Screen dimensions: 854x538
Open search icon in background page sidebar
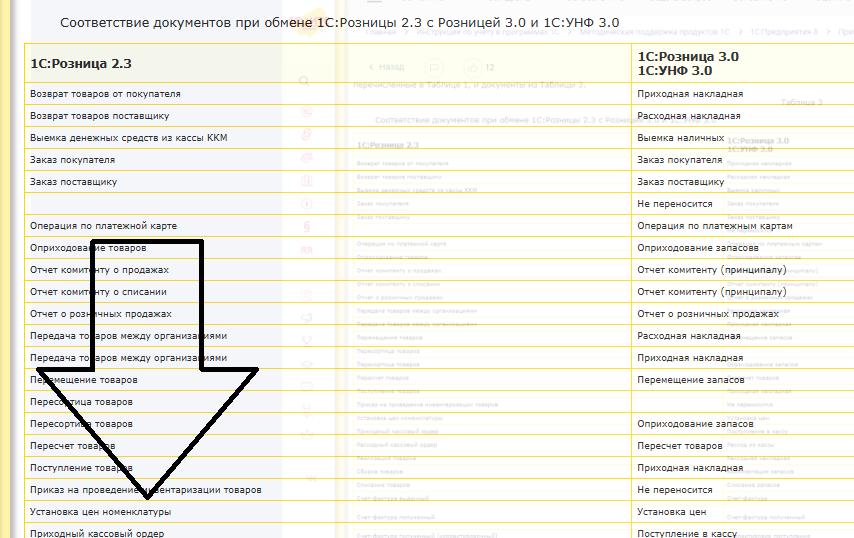304,82
